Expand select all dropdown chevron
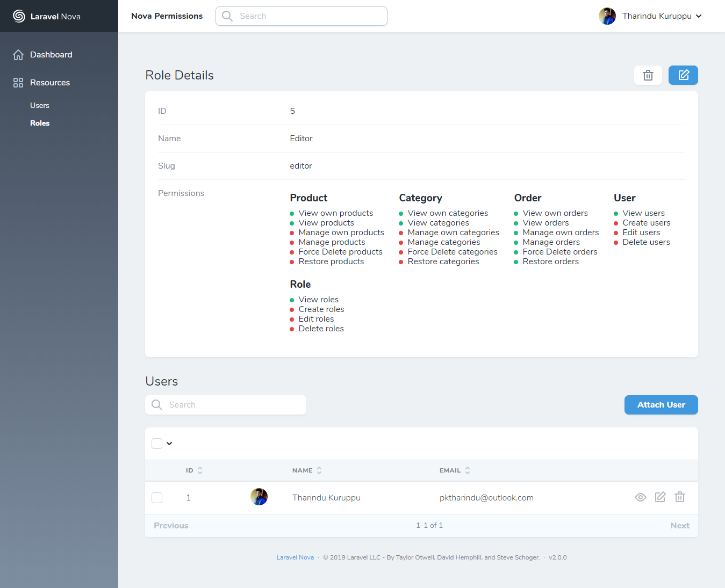The height and width of the screenshot is (588, 725). 169,444
